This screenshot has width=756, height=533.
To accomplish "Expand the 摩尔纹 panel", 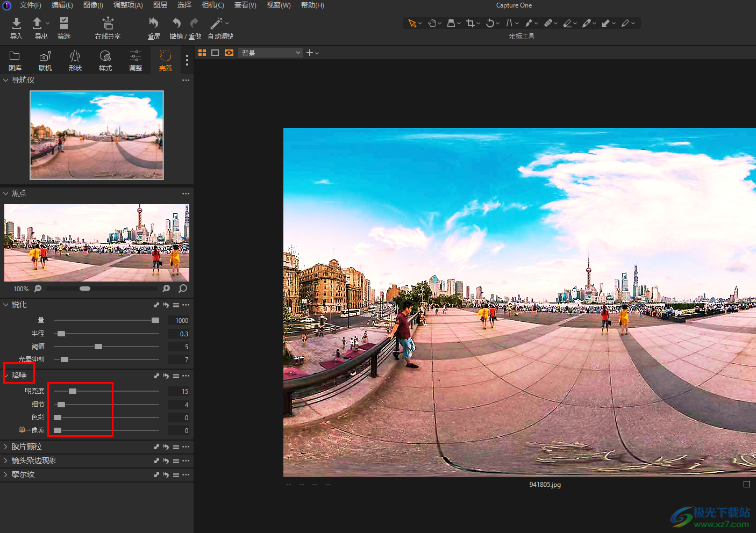I will coord(23,474).
